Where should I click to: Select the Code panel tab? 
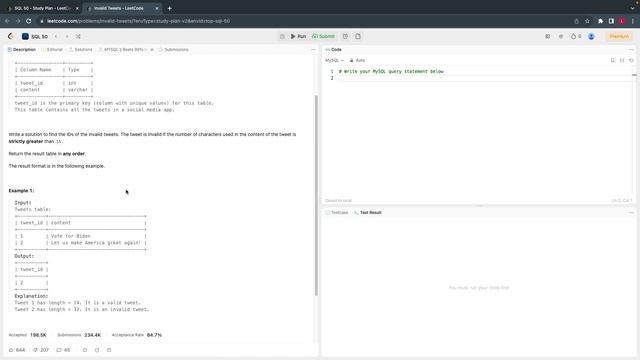click(333, 49)
